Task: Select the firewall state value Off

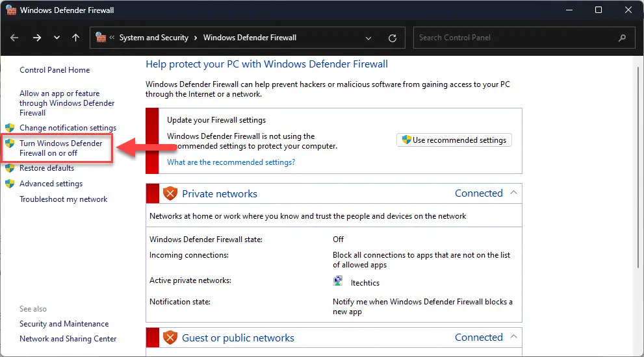Action: click(x=338, y=240)
